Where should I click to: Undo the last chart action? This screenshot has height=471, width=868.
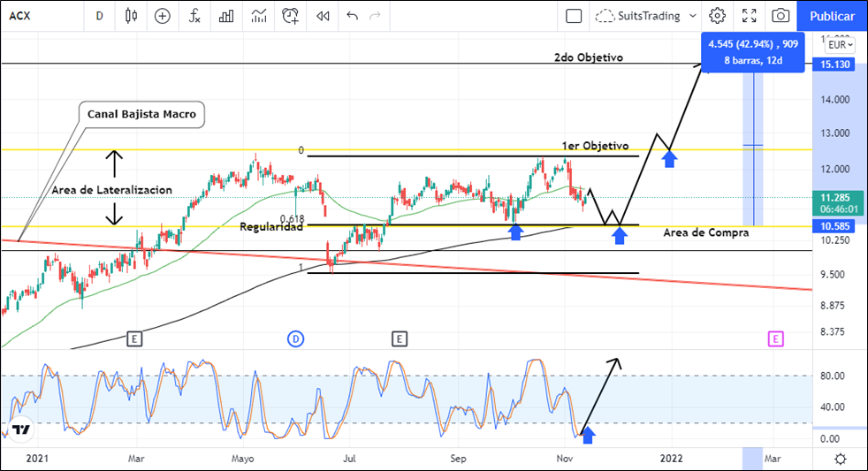353,16
